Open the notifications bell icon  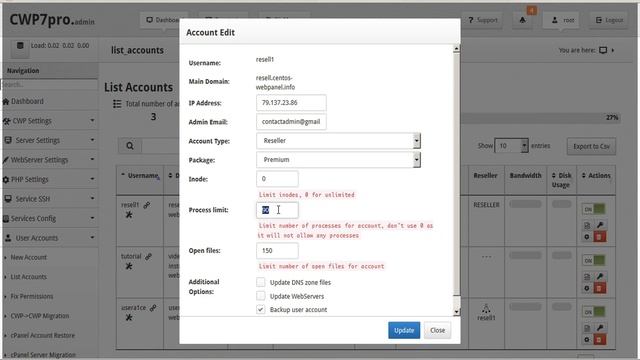point(523,20)
